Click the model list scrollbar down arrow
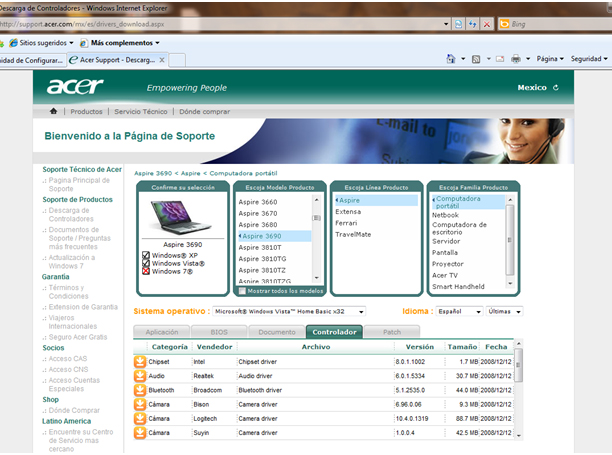The height and width of the screenshot is (455, 612). coord(317,278)
